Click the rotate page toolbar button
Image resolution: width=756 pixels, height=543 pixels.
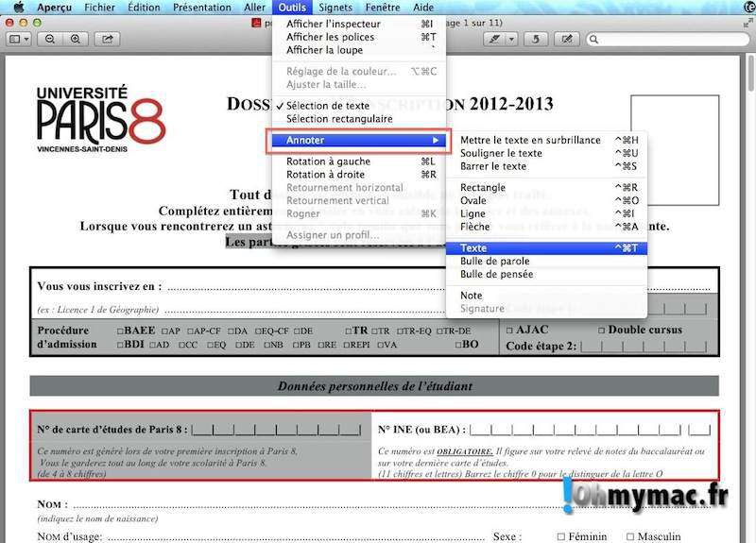point(535,39)
